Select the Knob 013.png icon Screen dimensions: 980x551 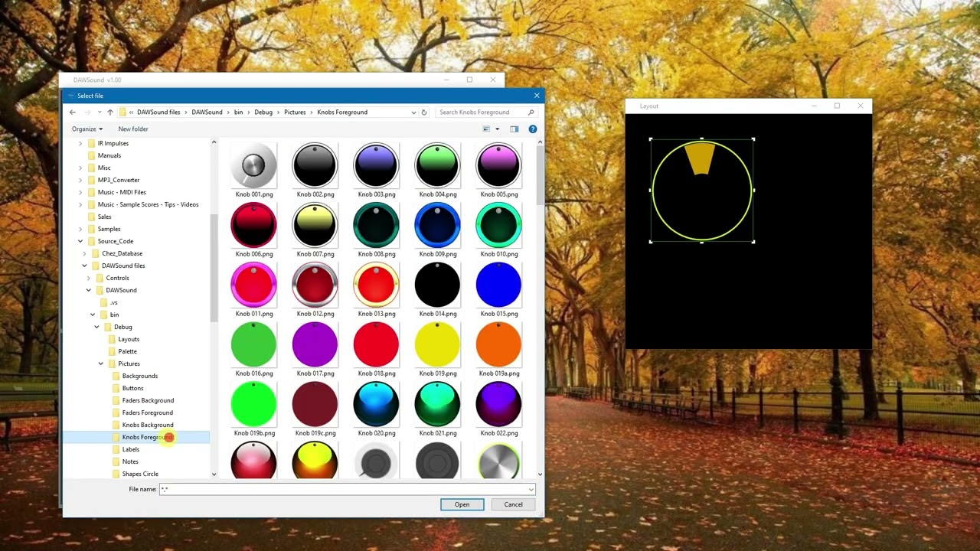coord(376,285)
